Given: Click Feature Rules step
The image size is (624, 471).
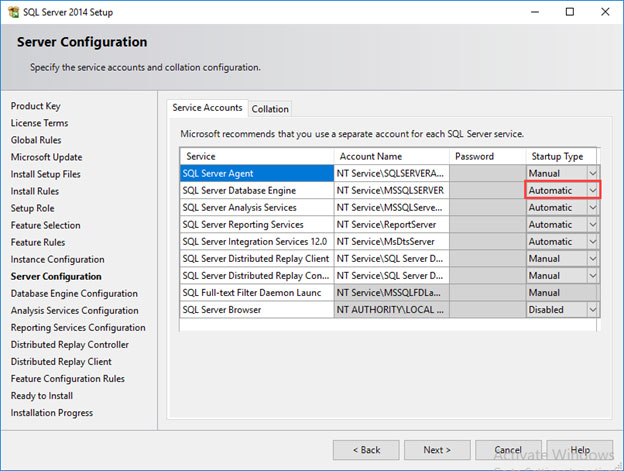Looking at the screenshot, I should click(x=38, y=242).
